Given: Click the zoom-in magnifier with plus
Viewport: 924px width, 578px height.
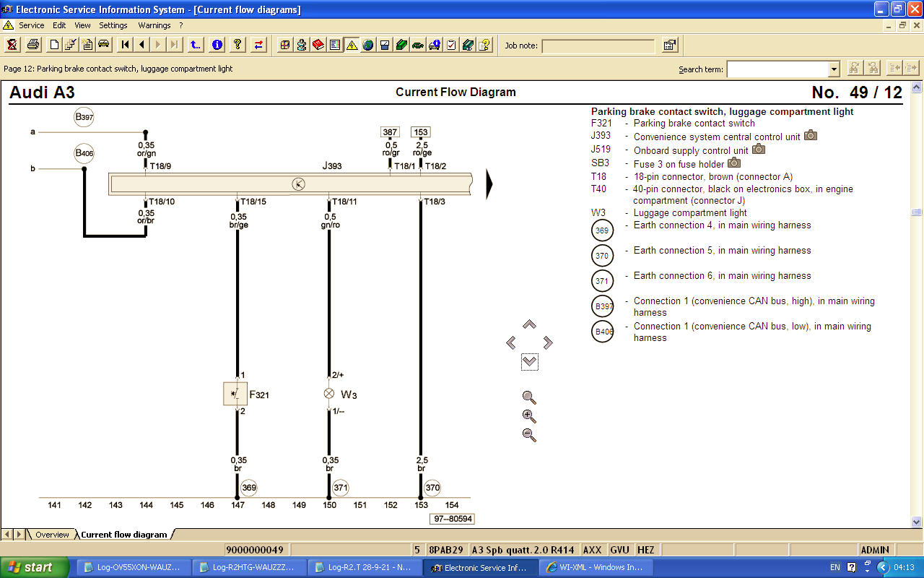Looking at the screenshot, I should pyautogui.click(x=529, y=416).
